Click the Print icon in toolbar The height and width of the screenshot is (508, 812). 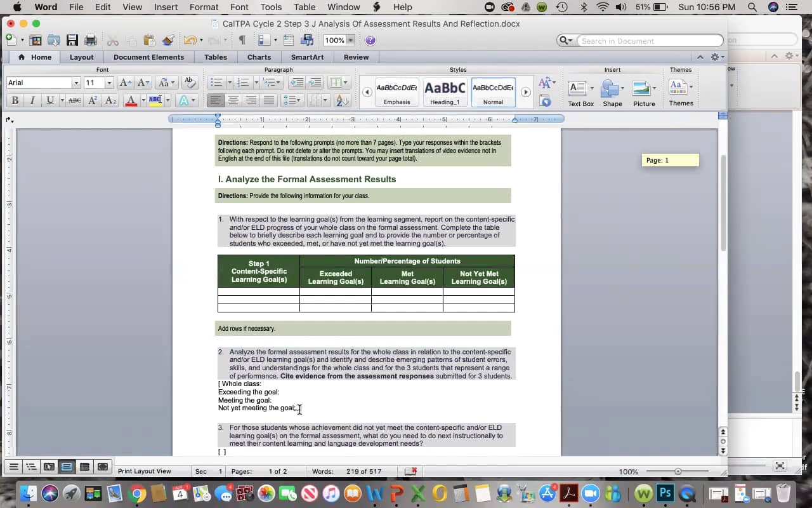coord(91,40)
